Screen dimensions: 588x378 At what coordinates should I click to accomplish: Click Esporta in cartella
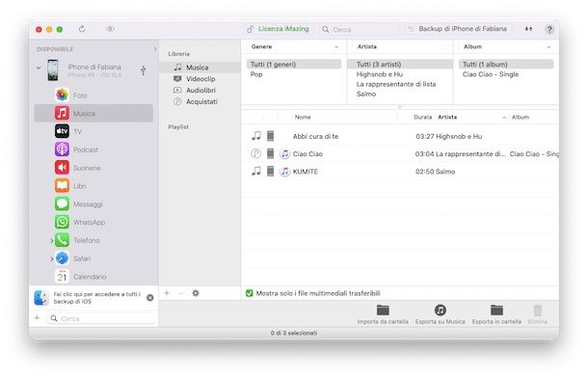pos(496,314)
